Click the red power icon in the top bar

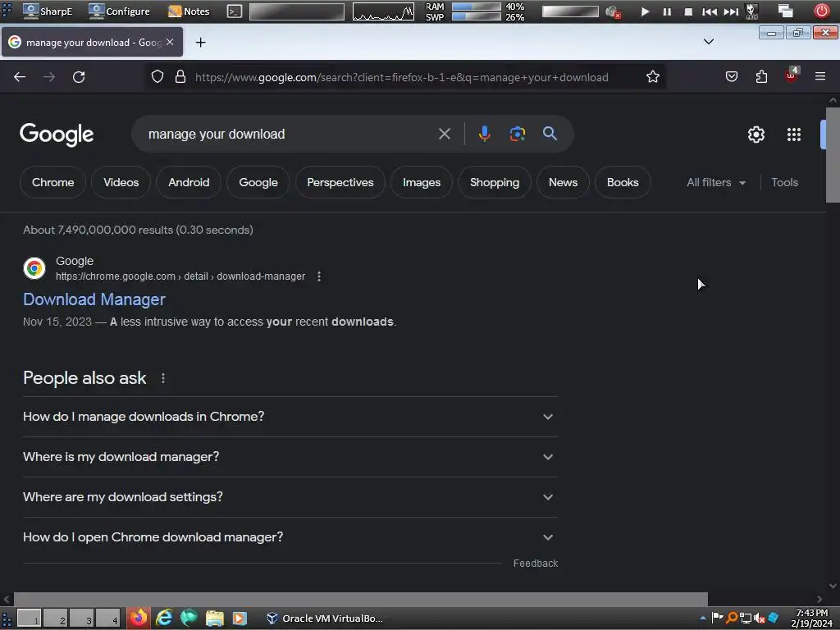point(821,11)
